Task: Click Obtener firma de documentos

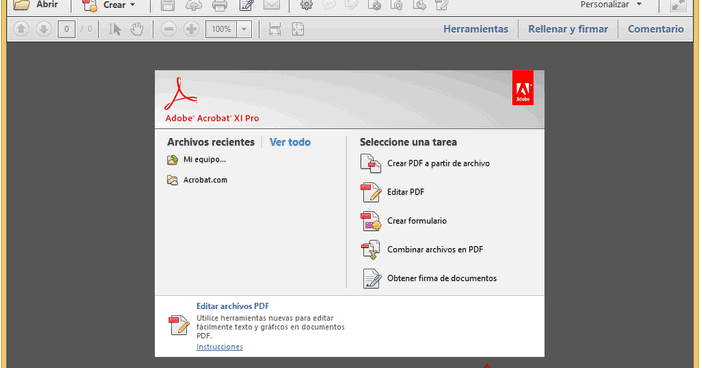Action: pos(429,278)
